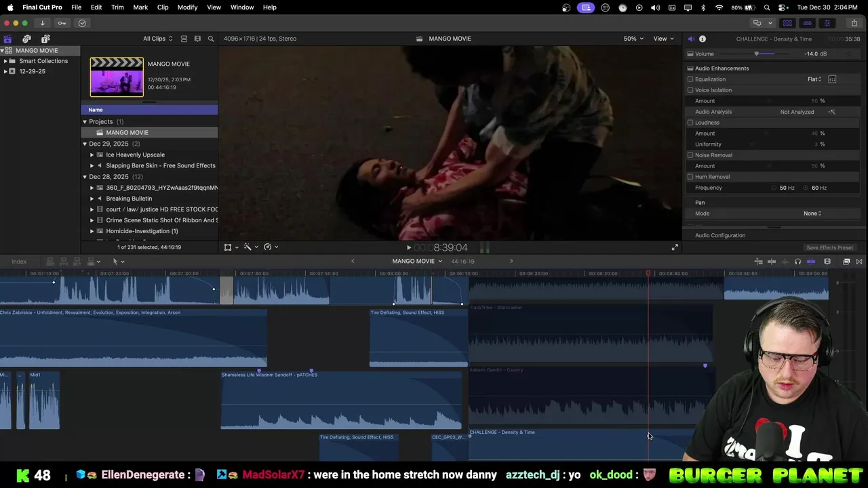Toggle the headphones solo icon
868x488 pixels.
click(797, 262)
